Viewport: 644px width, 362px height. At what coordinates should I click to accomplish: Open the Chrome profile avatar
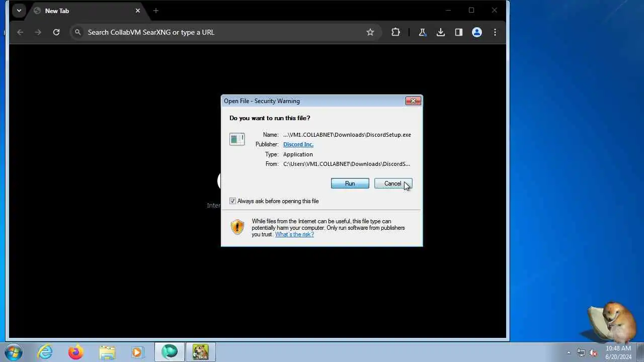click(x=477, y=32)
